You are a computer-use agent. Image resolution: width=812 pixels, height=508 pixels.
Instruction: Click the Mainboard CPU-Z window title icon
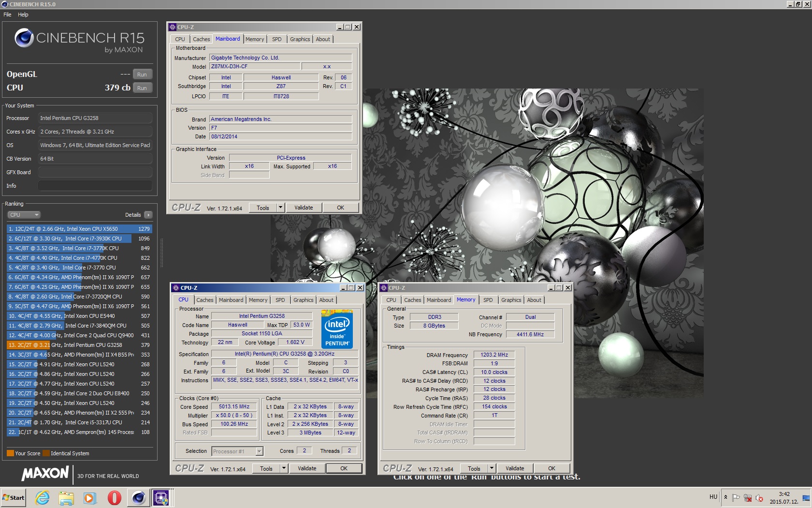click(x=173, y=27)
